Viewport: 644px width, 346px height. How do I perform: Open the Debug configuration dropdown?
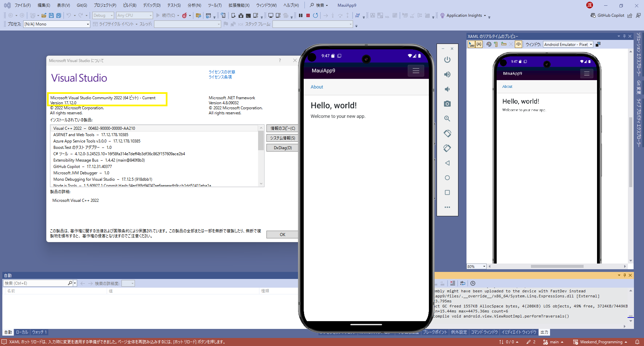[103, 15]
